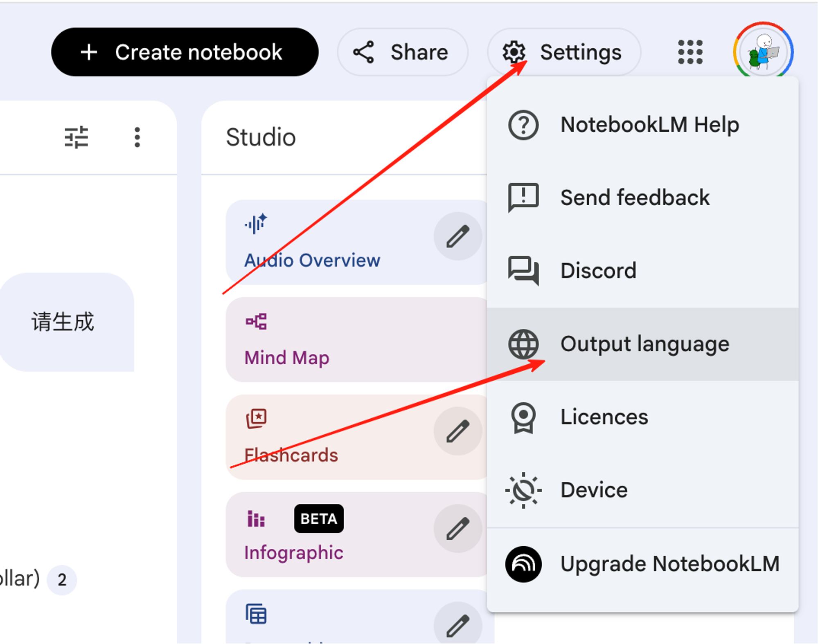This screenshot has height=644, width=818.
Task: Click the Google account profile avatar
Action: (763, 52)
